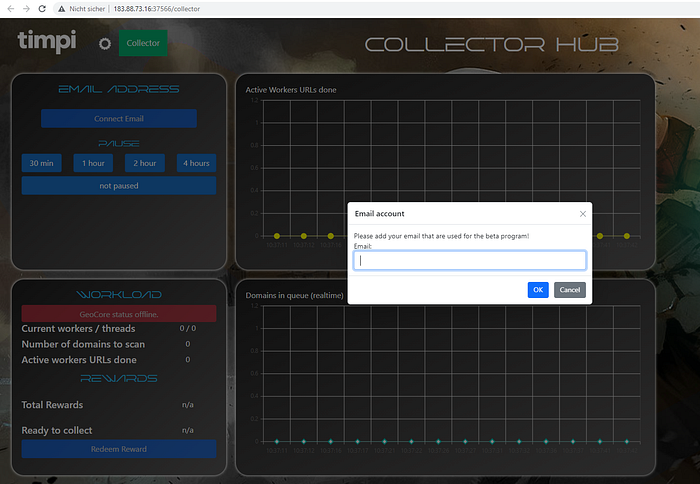Image resolution: width=700 pixels, height=484 pixels.
Task: Choose the 2 hour pause option
Action: (145, 163)
